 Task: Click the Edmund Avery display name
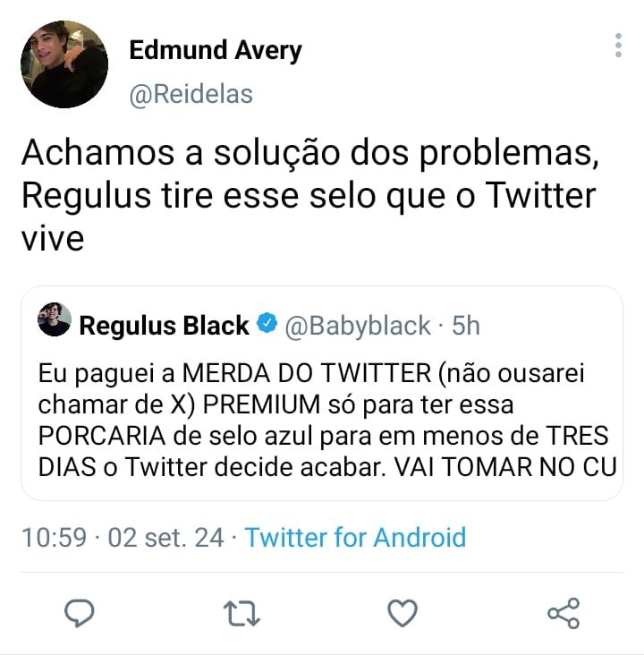click(216, 50)
